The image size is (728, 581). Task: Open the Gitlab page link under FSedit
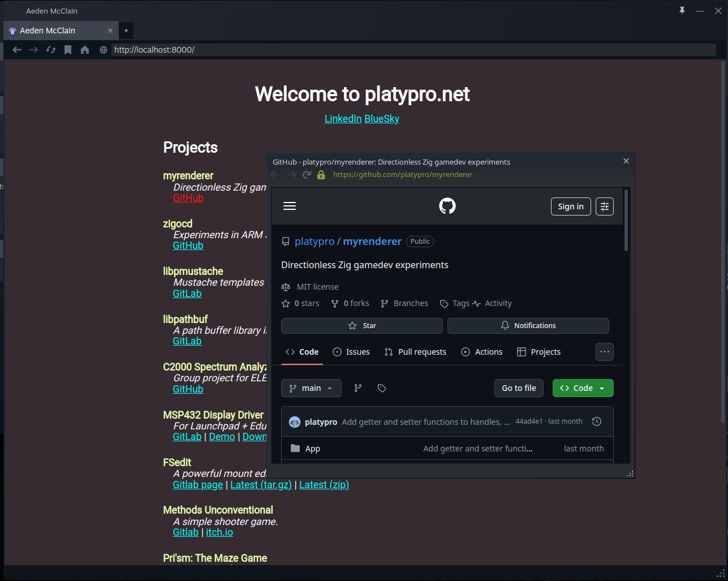pyautogui.click(x=198, y=485)
